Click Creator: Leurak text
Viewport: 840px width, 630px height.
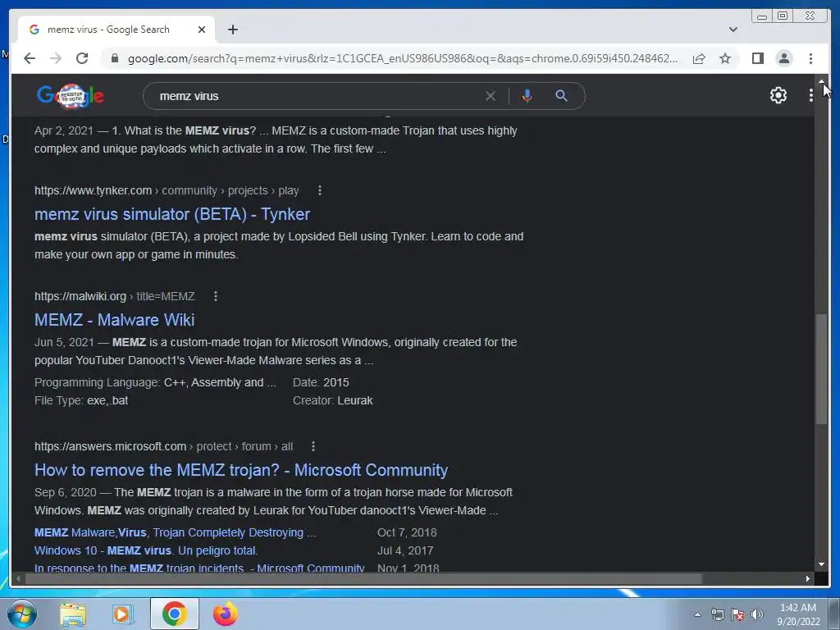[x=333, y=400]
